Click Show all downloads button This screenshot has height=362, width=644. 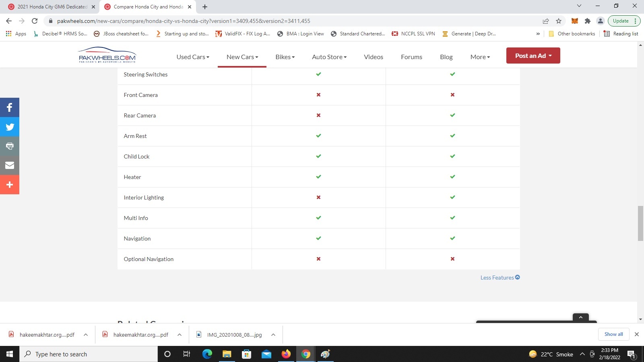(613, 334)
